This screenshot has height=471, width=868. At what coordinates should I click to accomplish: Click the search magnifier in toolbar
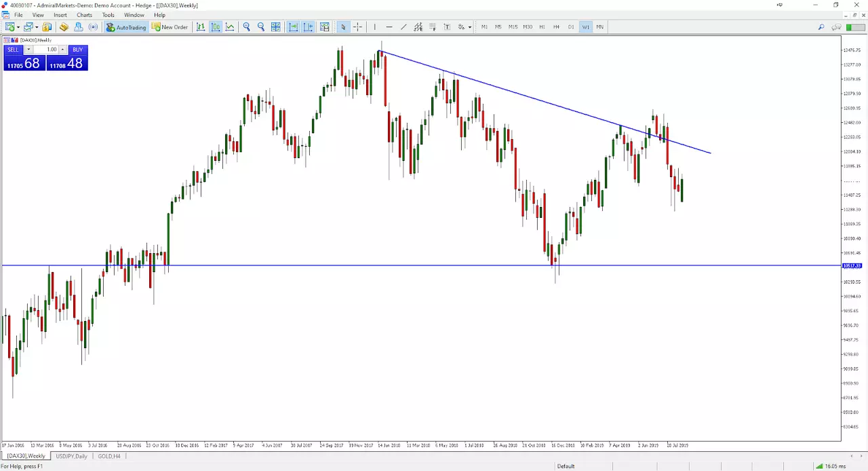[821, 27]
